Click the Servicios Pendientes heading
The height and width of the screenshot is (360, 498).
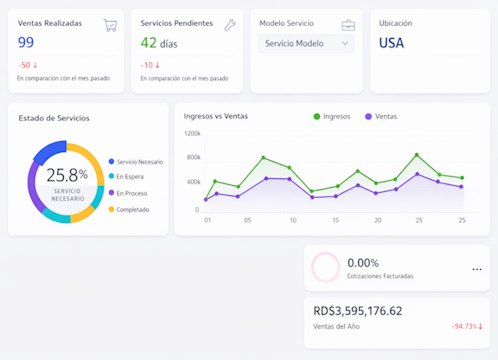click(177, 23)
